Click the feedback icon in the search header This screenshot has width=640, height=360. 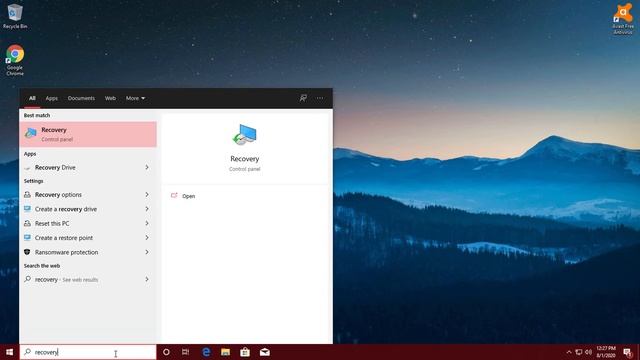303,98
